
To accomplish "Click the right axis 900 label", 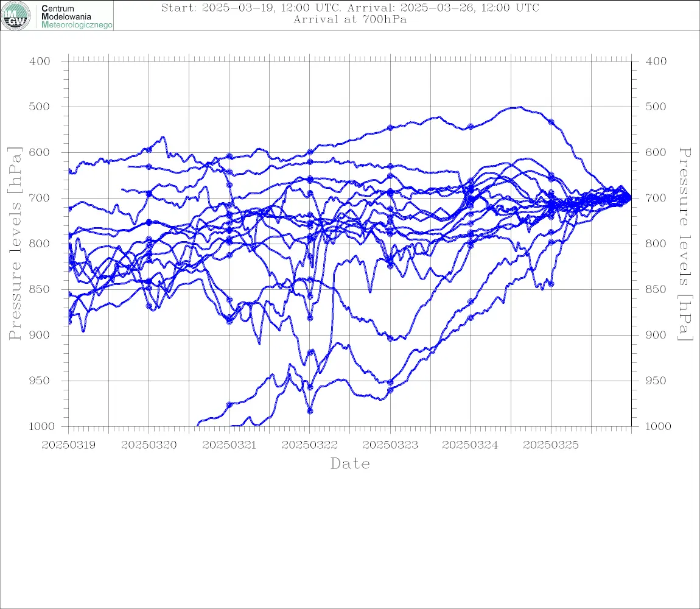I will (x=656, y=335).
